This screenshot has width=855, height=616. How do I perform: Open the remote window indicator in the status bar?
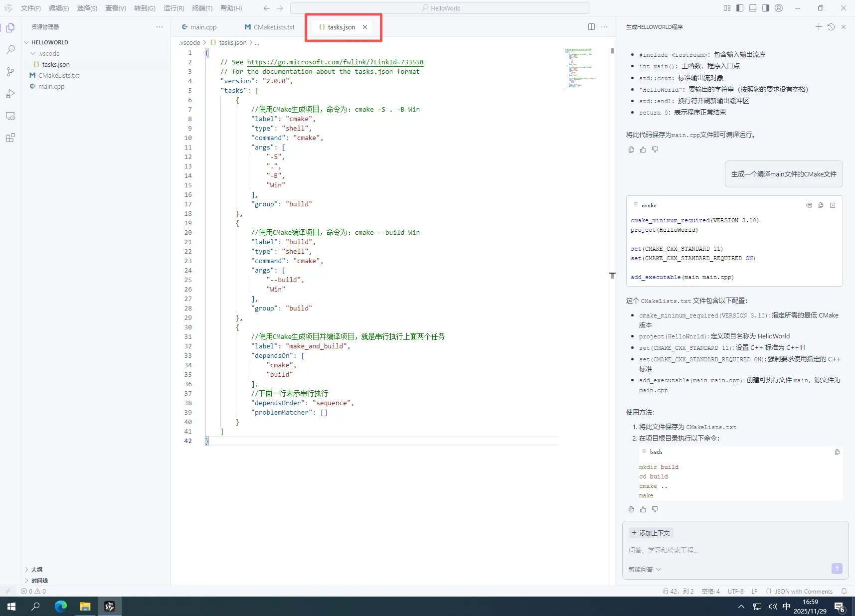[x=8, y=592]
